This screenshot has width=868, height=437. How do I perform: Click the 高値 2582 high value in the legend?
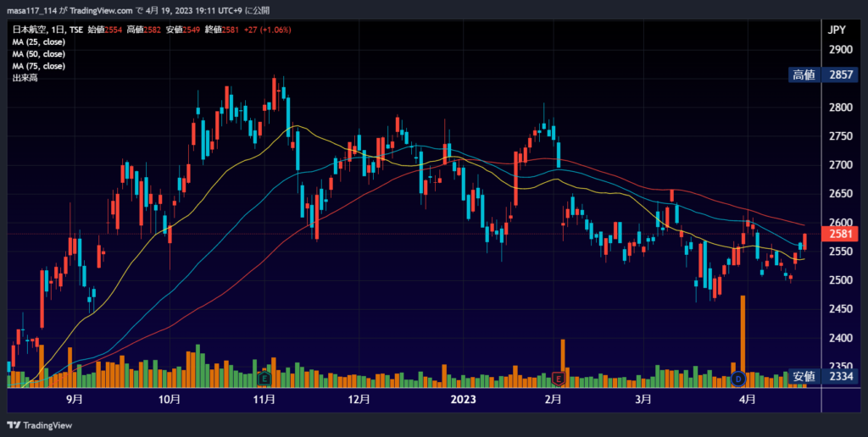pyautogui.click(x=144, y=30)
